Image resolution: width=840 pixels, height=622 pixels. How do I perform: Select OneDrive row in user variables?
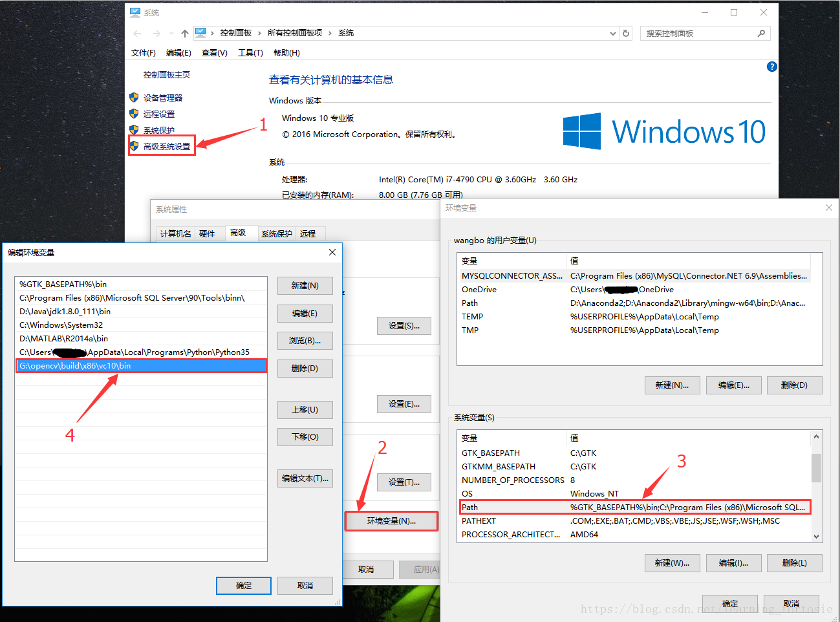(634, 290)
